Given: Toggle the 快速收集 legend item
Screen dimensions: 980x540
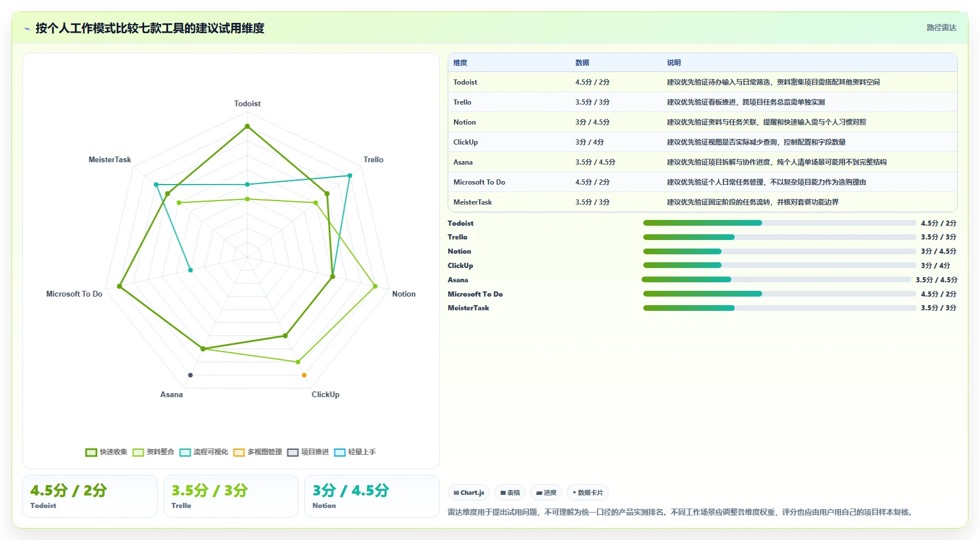Looking at the screenshot, I should [107, 452].
